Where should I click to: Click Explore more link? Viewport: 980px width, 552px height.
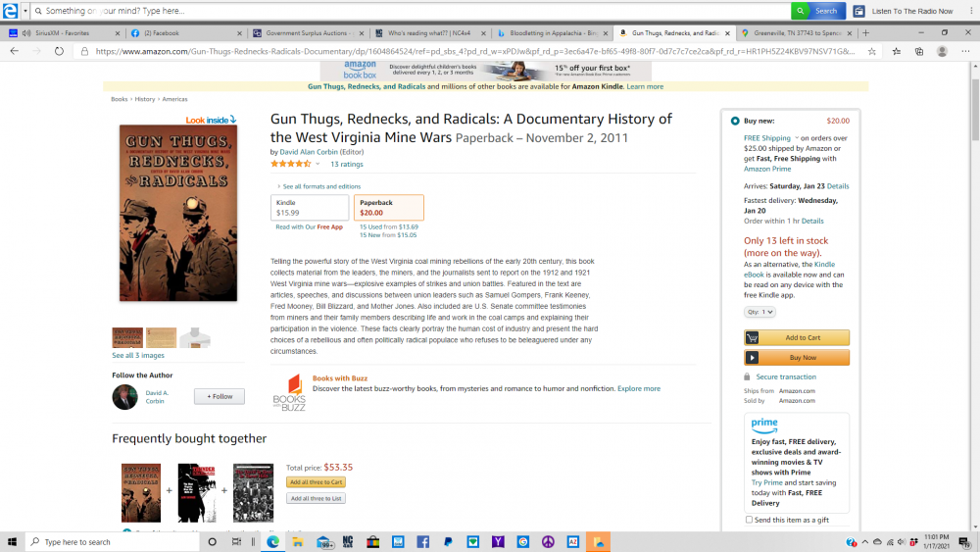[x=639, y=389]
